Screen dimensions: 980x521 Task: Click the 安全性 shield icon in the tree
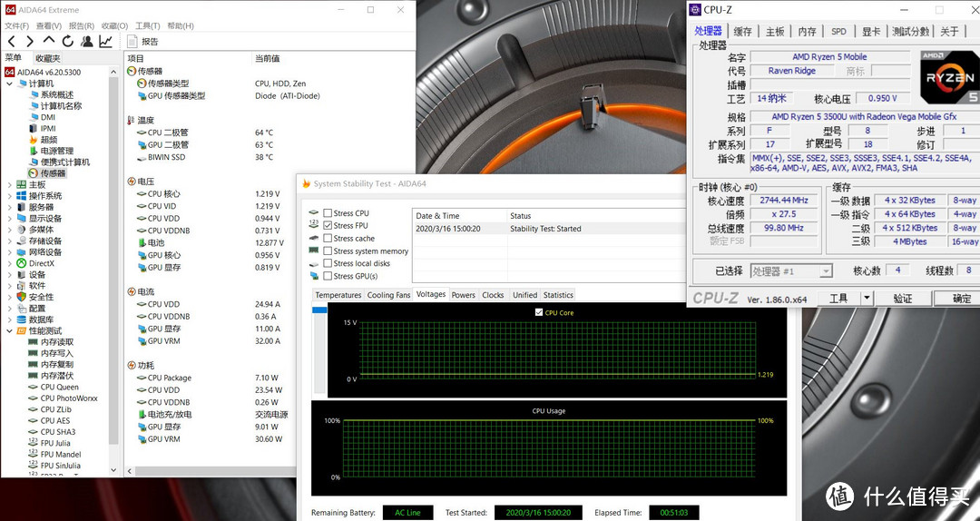(x=21, y=297)
